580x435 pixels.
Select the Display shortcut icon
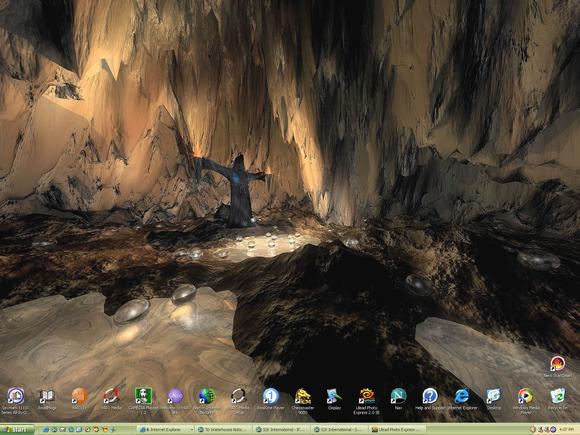click(x=334, y=396)
